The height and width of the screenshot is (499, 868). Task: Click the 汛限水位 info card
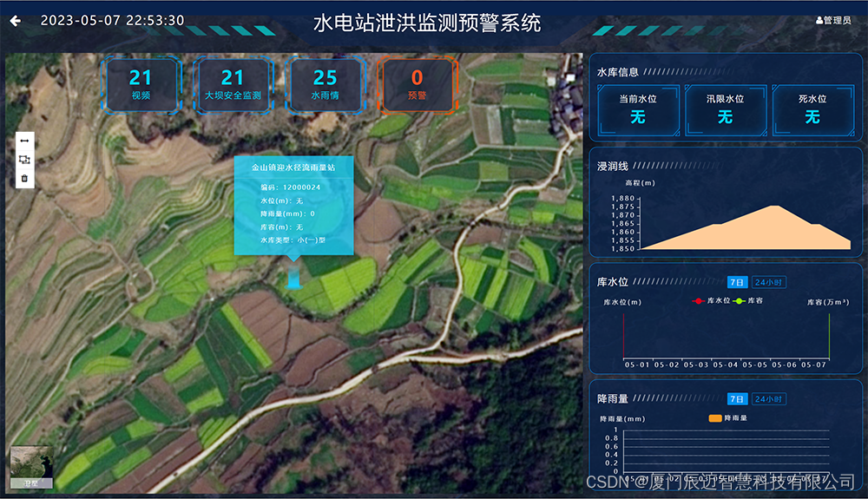coord(725,110)
